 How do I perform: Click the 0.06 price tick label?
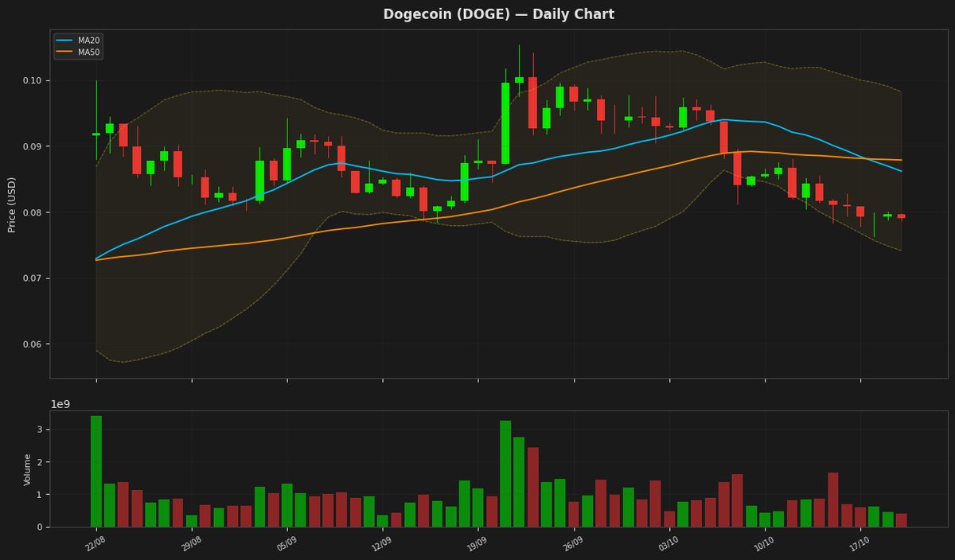(33, 344)
